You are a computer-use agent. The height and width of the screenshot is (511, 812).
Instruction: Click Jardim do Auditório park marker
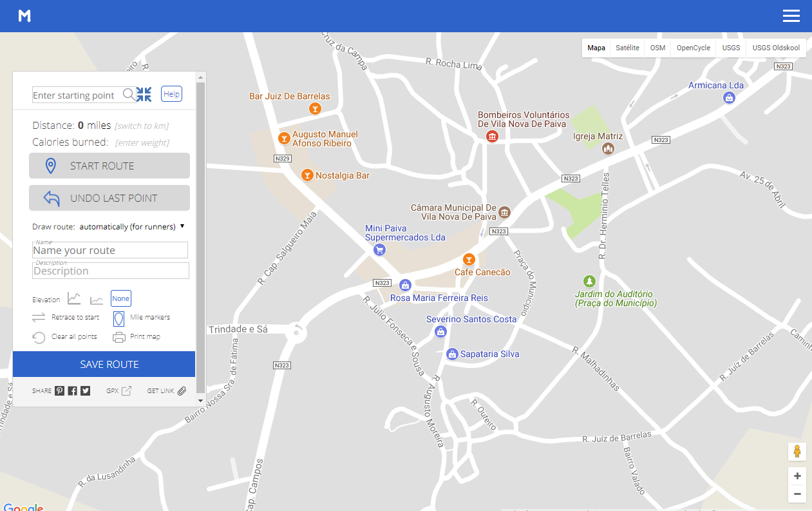tap(589, 281)
